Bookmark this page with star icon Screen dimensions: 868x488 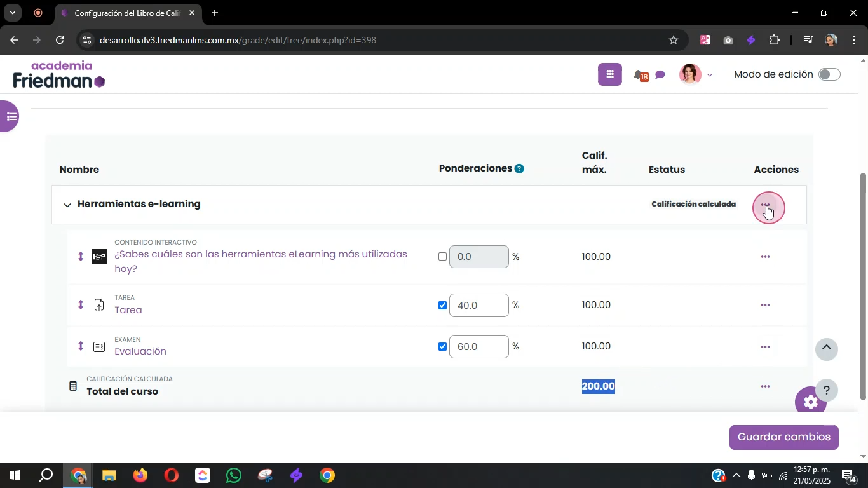pyautogui.click(x=674, y=40)
